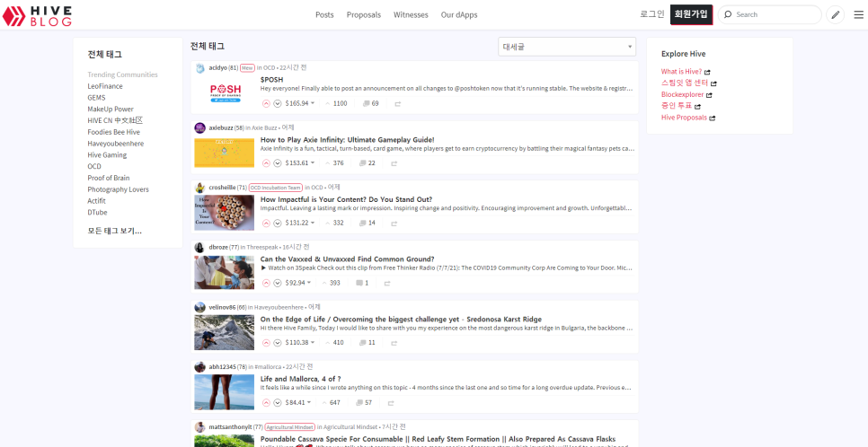Upvote How Impactful is Your Content post
The height and width of the screenshot is (447, 868).
click(266, 223)
